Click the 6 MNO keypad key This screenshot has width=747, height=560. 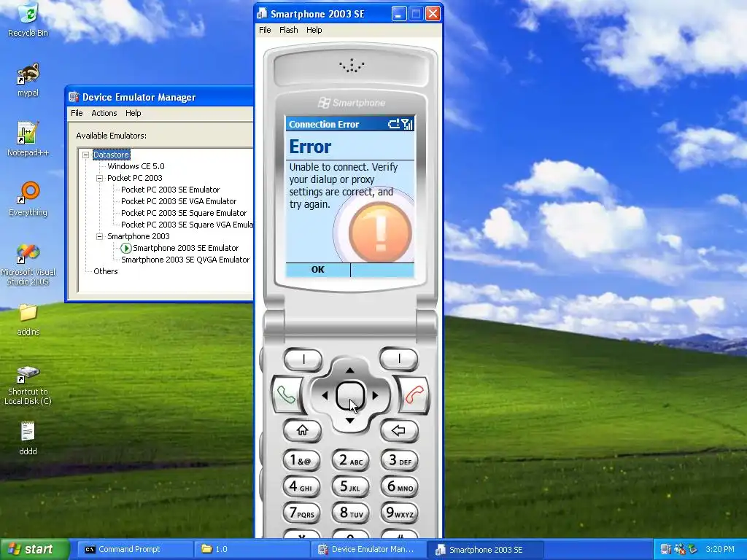pos(399,486)
